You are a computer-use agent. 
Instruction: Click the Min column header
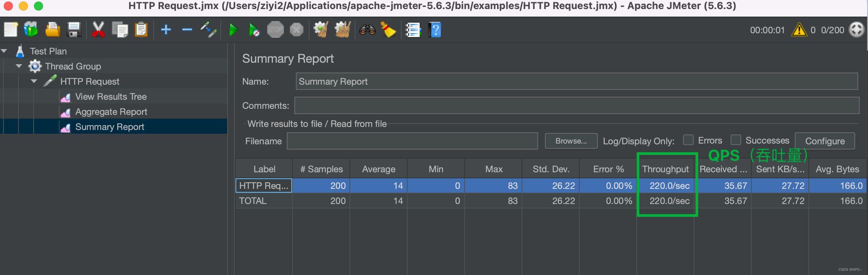(x=436, y=169)
